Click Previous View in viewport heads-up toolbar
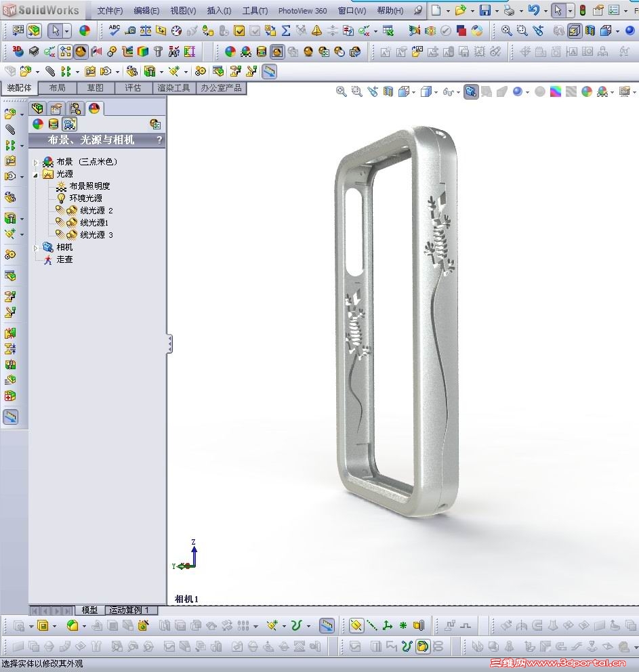 (x=373, y=91)
